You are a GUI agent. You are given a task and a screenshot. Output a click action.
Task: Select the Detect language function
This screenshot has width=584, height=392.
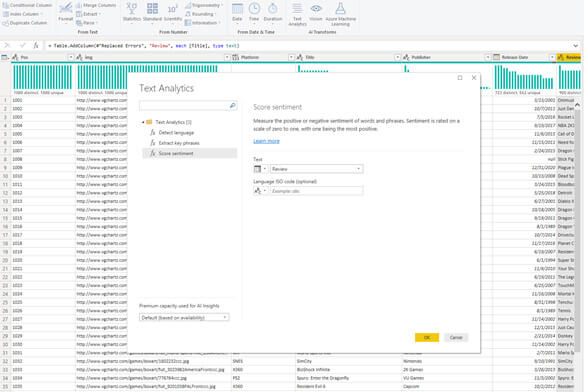[x=176, y=133]
